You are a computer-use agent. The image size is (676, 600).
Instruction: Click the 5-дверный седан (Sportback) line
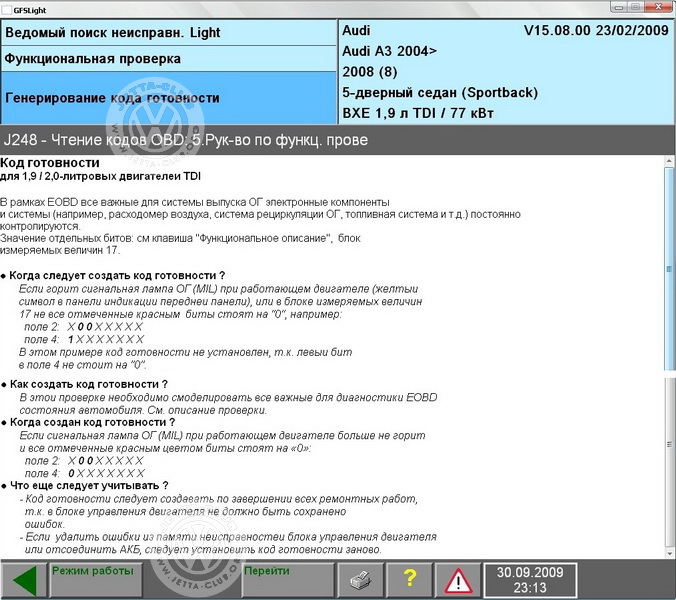[440, 92]
